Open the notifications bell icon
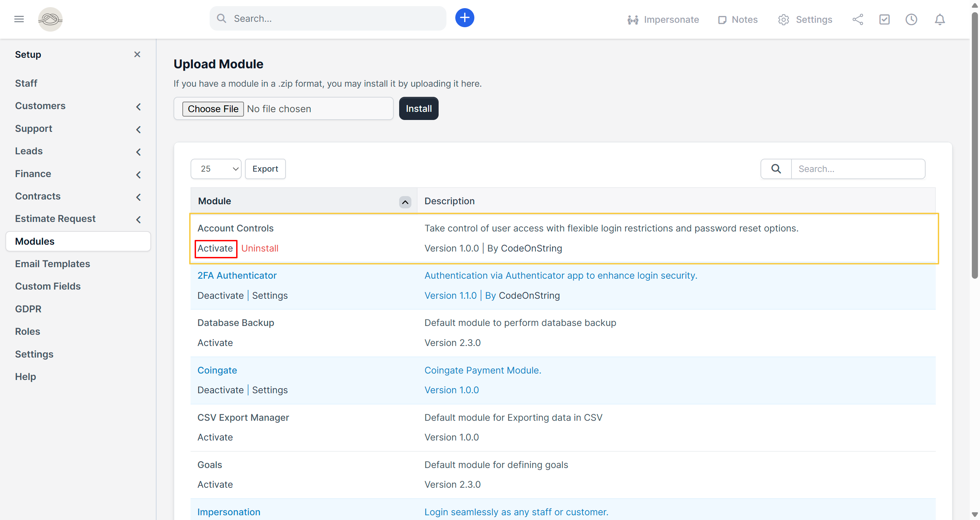Screen dimensions: 980x520 point(940,19)
